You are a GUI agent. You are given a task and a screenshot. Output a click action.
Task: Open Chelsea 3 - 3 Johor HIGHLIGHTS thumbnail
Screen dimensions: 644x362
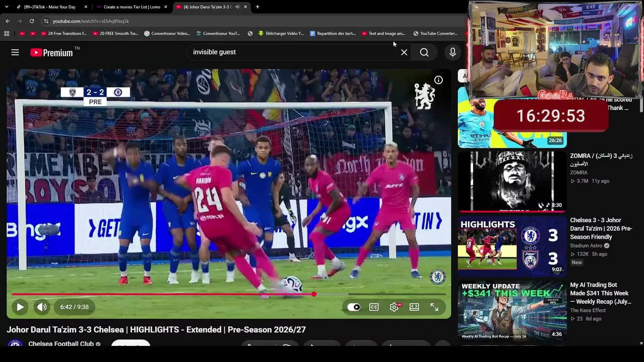[512, 246]
